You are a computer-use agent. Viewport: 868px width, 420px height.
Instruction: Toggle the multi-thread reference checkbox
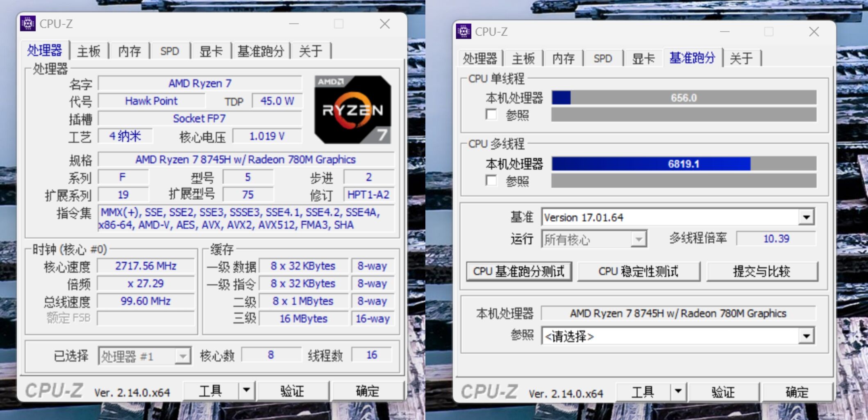(x=491, y=180)
